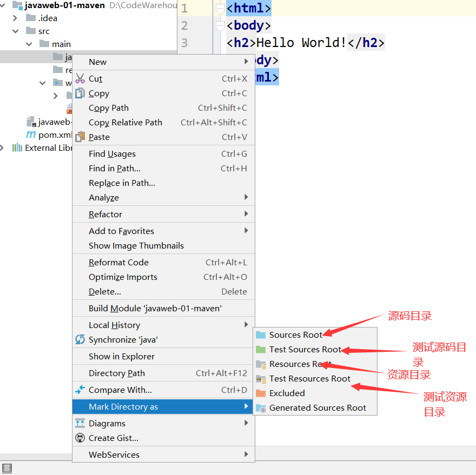The width and height of the screenshot is (476, 475).
Task: Choose Delete... menu item
Action: 163,291
